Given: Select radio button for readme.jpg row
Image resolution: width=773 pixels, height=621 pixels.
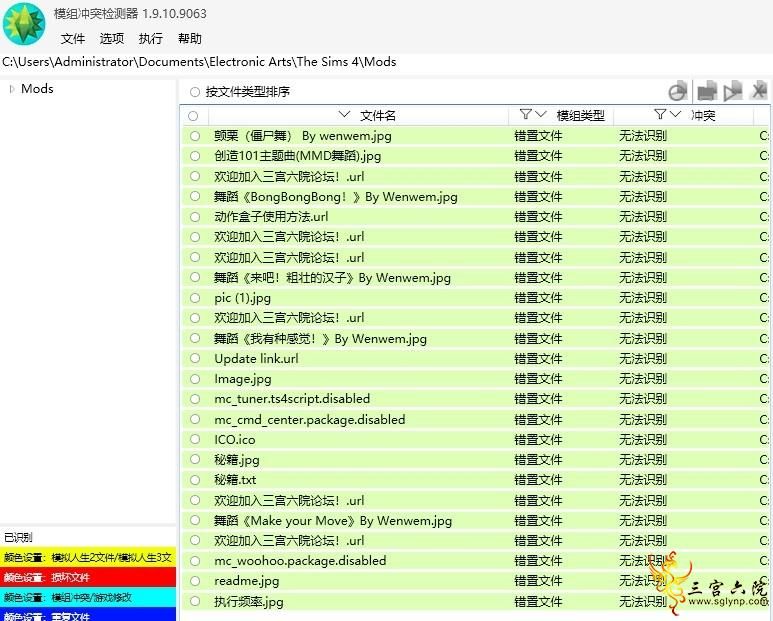Looking at the screenshot, I should pos(195,581).
